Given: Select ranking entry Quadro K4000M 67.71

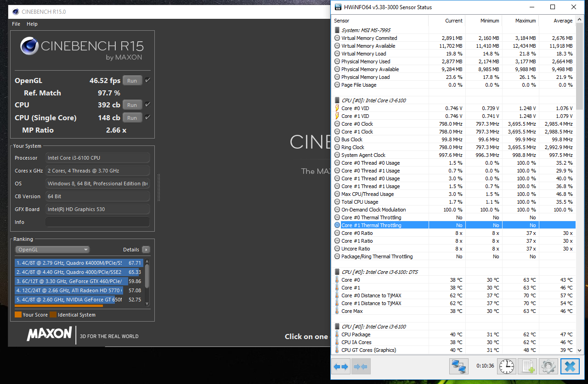Looking at the screenshot, I should tap(78, 263).
